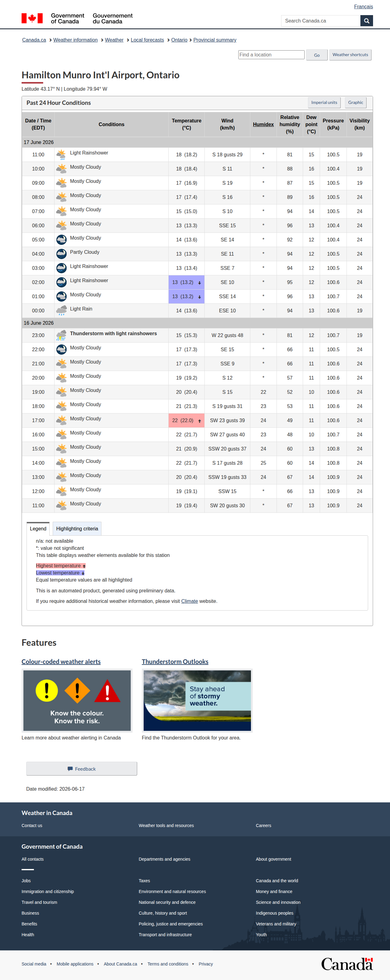This screenshot has height=980, width=390.
Task: Open Privacy footer link
Action: tap(205, 964)
